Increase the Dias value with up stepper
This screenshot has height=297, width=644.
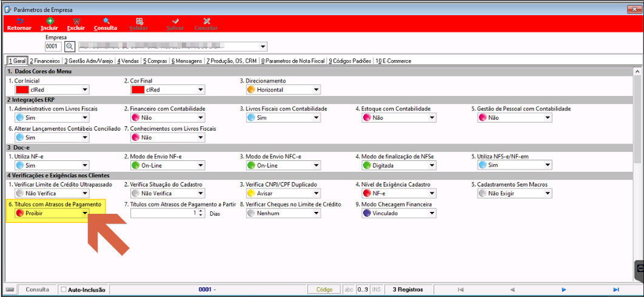click(x=201, y=211)
